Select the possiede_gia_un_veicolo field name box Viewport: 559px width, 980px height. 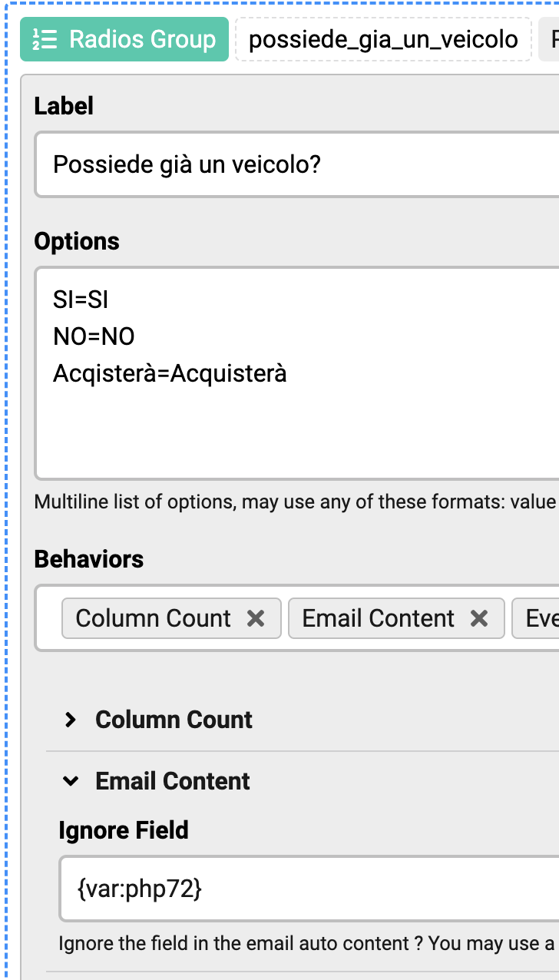pyautogui.click(x=383, y=39)
